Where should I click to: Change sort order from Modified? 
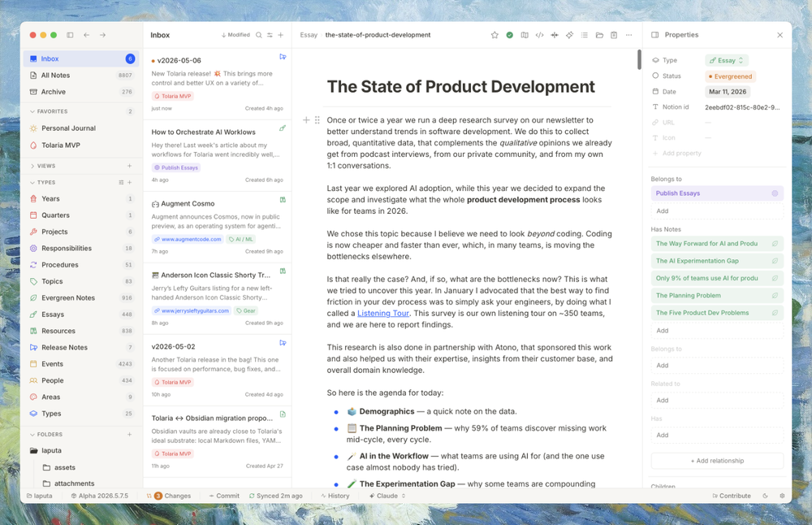click(235, 35)
